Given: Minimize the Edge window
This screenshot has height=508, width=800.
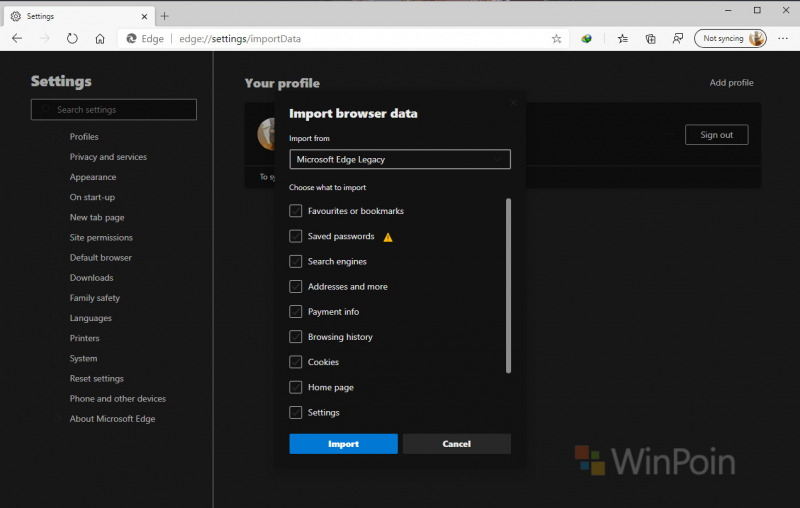Looking at the screenshot, I should point(728,10).
